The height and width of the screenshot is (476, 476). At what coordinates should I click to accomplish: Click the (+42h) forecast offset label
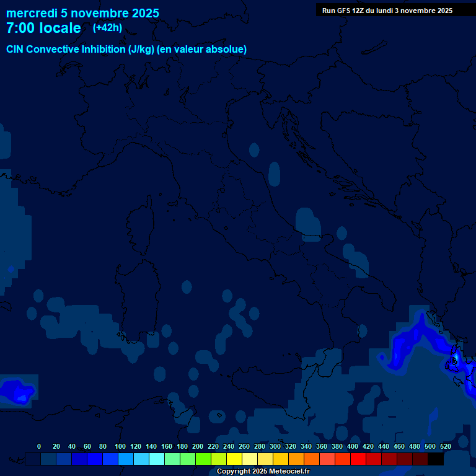[x=107, y=28]
